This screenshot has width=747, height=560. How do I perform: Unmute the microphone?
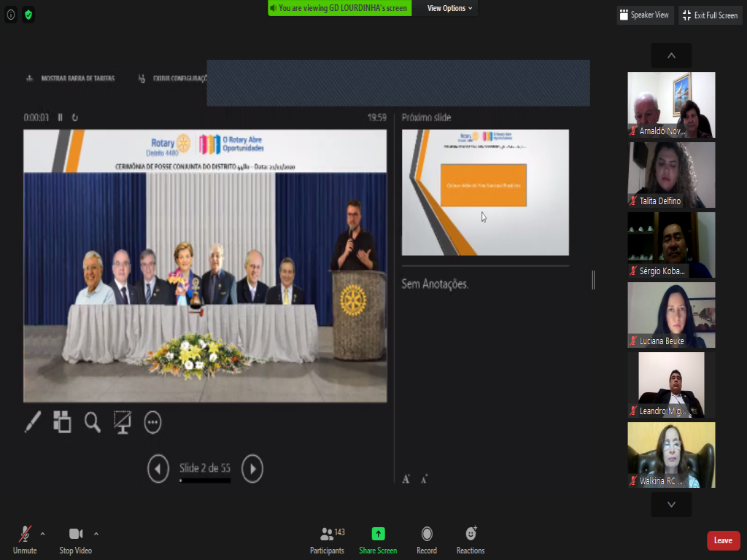[25, 539]
